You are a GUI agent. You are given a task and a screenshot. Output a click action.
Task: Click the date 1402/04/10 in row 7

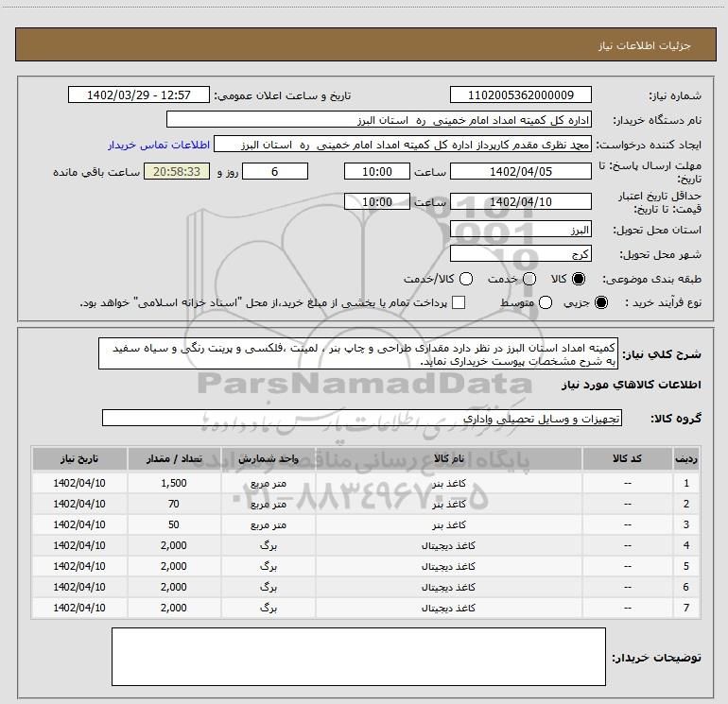[x=79, y=608]
